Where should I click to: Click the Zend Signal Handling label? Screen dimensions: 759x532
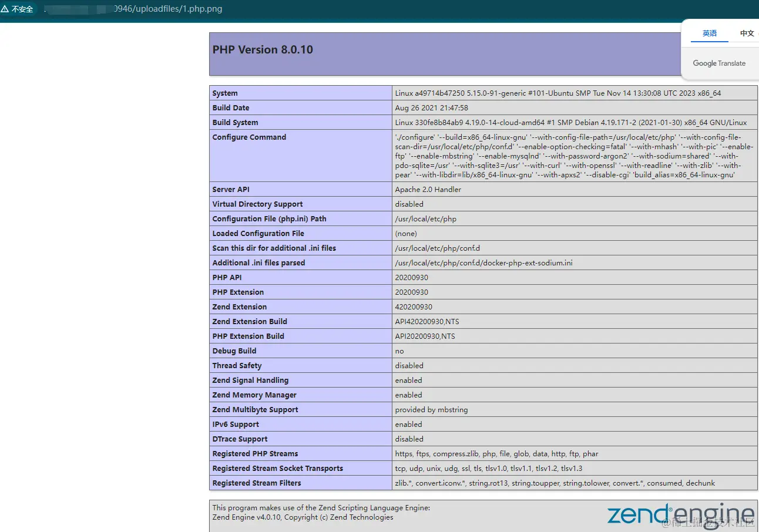coord(251,381)
